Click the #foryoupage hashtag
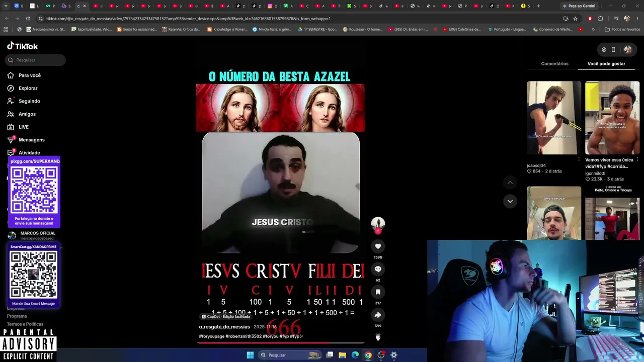The height and width of the screenshot is (362, 644). pos(211,336)
